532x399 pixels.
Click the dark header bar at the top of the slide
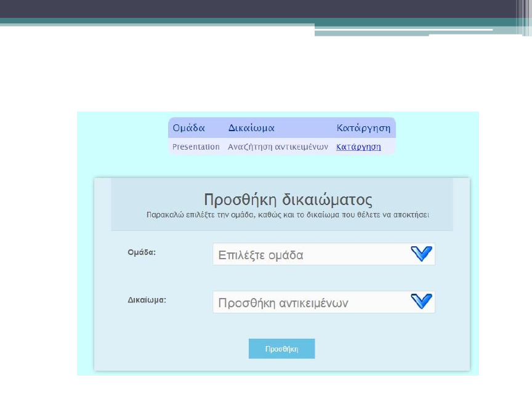point(246,9)
